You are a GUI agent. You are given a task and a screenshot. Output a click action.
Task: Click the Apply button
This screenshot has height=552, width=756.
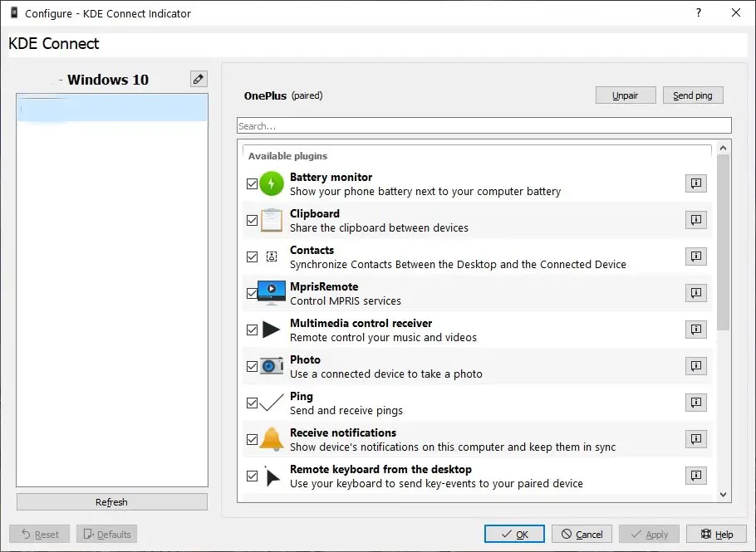point(649,535)
